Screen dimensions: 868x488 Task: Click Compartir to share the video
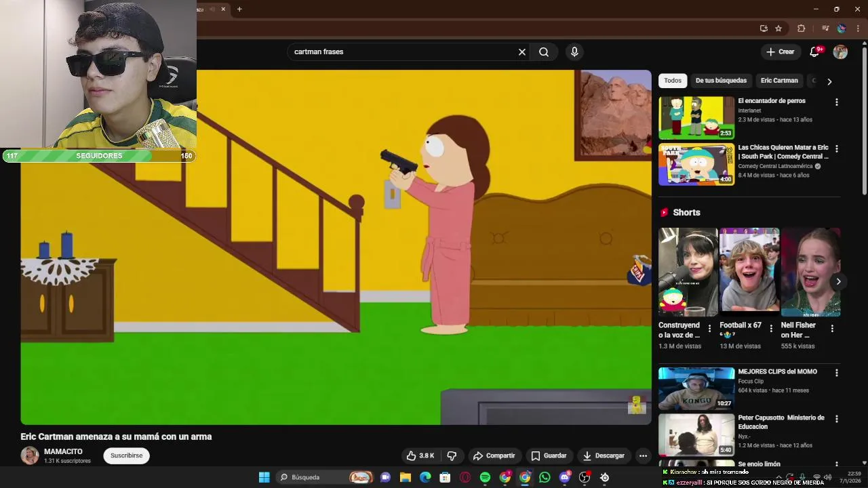(494, 455)
